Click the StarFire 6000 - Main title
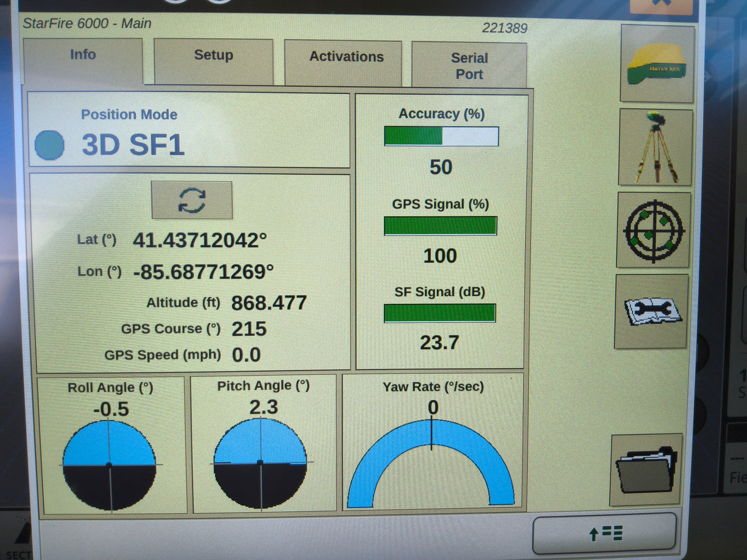 point(87,23)
